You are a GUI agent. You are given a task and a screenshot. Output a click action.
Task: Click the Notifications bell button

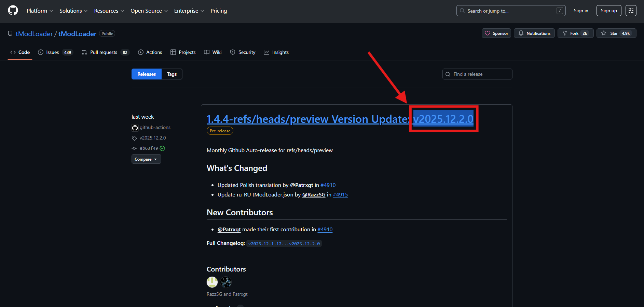(x=534, y=33)
